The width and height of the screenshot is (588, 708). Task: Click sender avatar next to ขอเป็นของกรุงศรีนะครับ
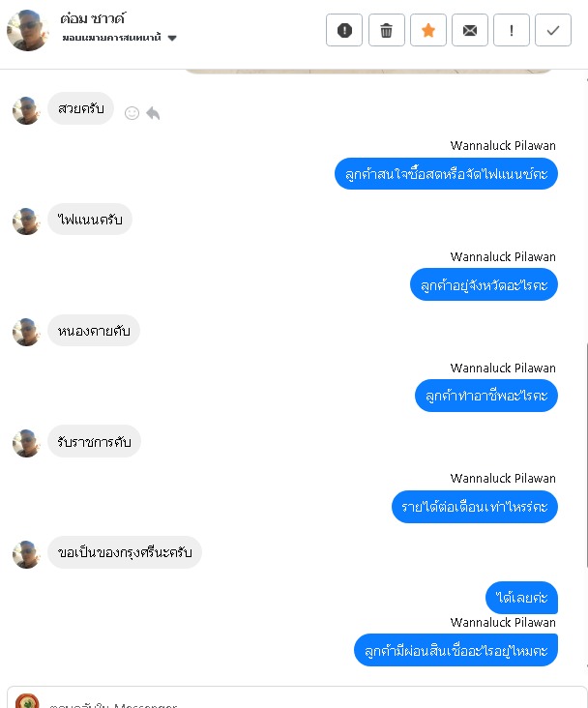pos(26,554)
